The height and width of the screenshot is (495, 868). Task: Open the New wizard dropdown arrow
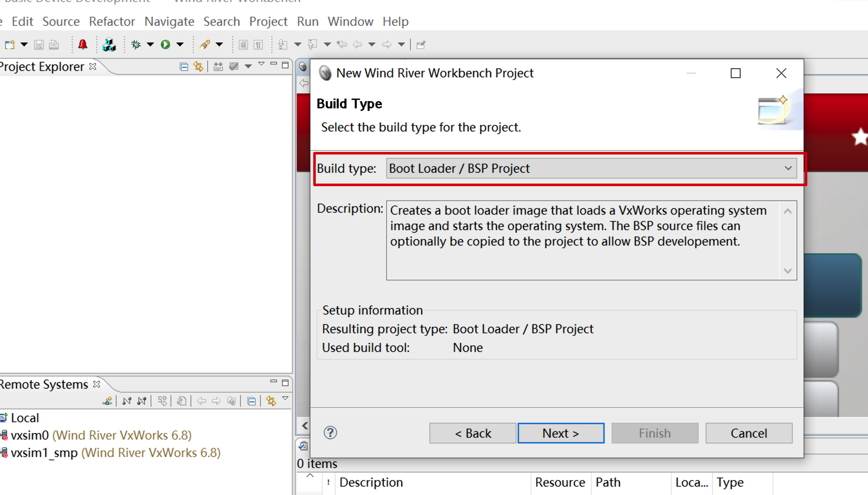(24, 44)
